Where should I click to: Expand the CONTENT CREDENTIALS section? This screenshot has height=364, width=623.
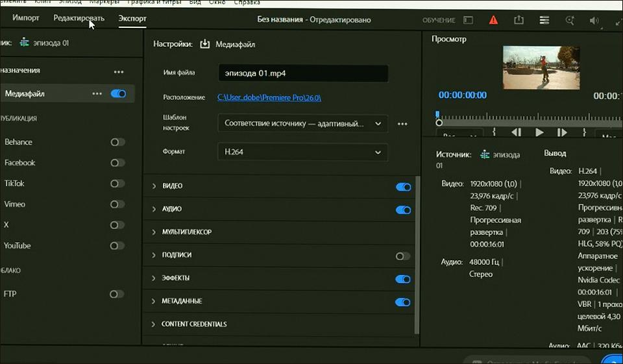pos(153,324)
